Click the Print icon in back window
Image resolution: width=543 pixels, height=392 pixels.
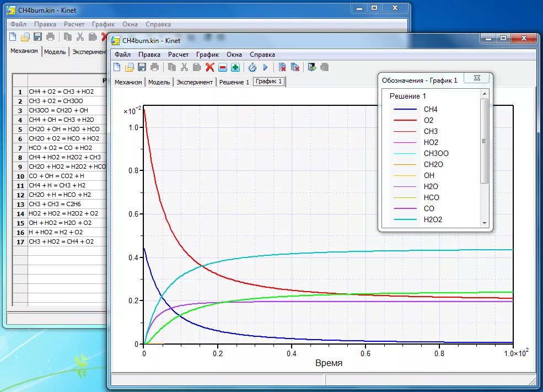pyautogui.click(x=51, y=37)
